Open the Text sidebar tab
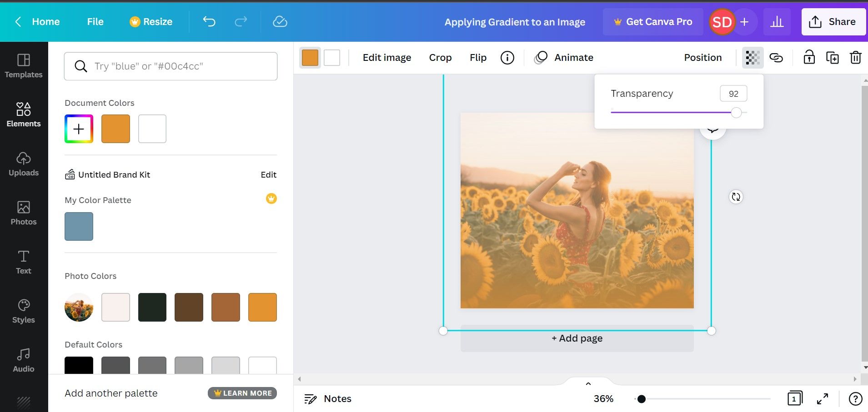 click(x=24, y=262)
